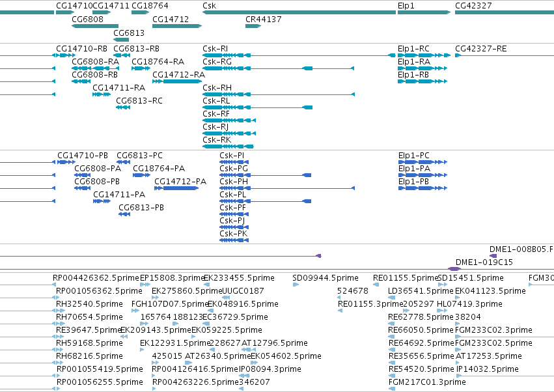Select the CR44137 gene label
The height and width of the screenshot is (392, 554).
point(264,19)
